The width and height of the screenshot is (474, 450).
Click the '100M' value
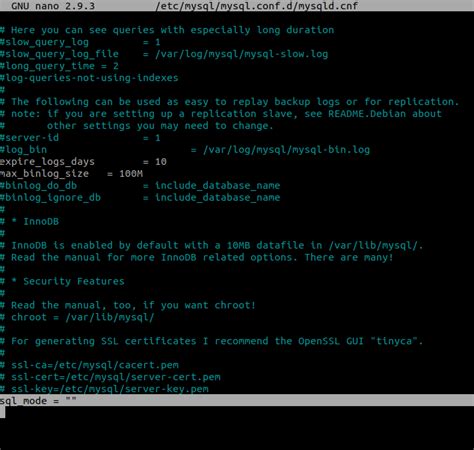pos(131,174)
